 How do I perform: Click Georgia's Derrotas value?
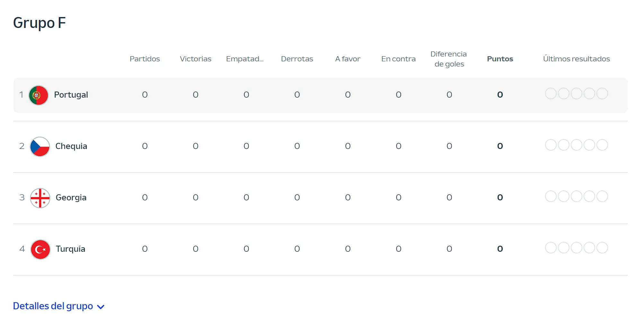click(297, 198)
